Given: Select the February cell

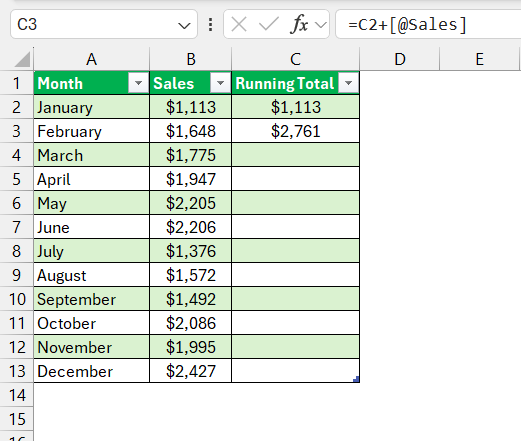Looking at the screenshot, I should coord(92,131).
